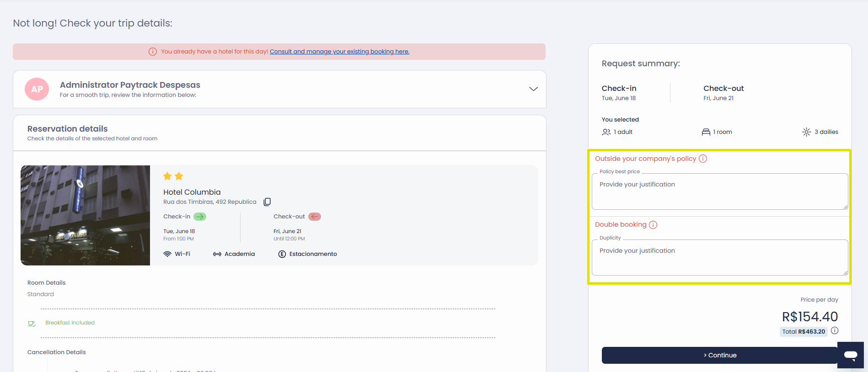
Task: Click the Standard room type text
Action: coord(41,294)
